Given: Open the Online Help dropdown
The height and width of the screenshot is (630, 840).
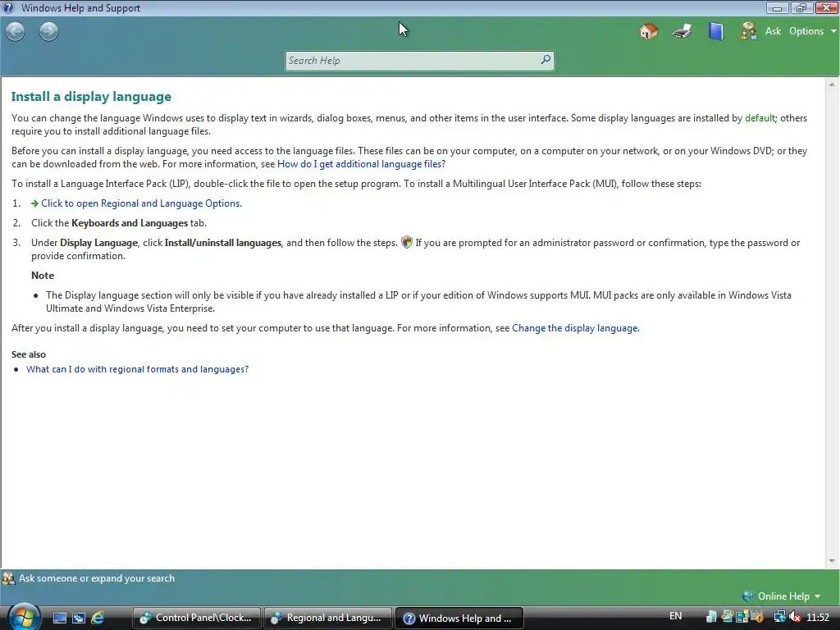Looking at the screenshot, I should point(788,596).
